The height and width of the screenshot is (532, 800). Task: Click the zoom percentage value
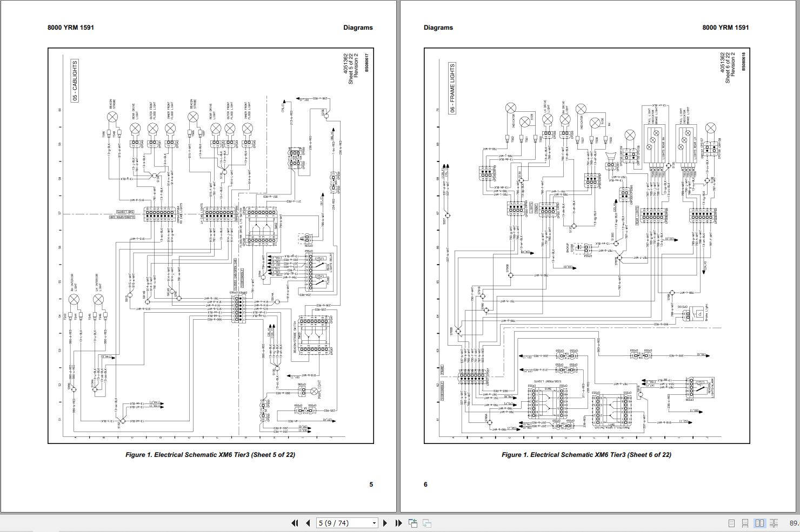794,523
